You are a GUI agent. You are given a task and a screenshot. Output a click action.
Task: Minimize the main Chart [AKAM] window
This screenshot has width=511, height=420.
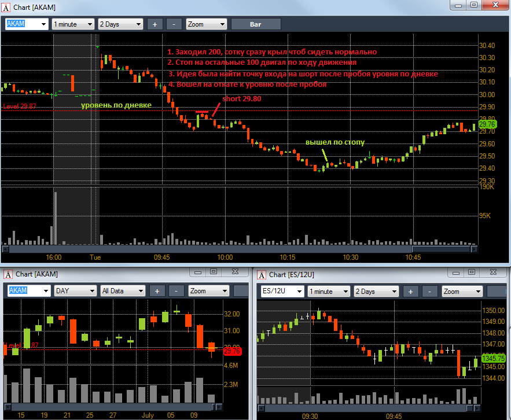tap(458, 5)
